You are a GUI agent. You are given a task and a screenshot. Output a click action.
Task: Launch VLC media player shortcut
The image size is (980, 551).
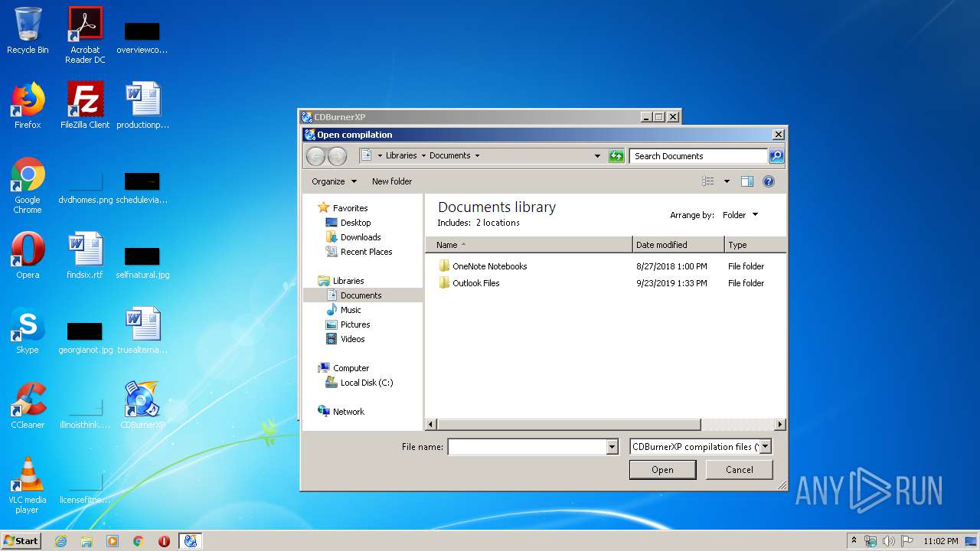pos(28,485)
